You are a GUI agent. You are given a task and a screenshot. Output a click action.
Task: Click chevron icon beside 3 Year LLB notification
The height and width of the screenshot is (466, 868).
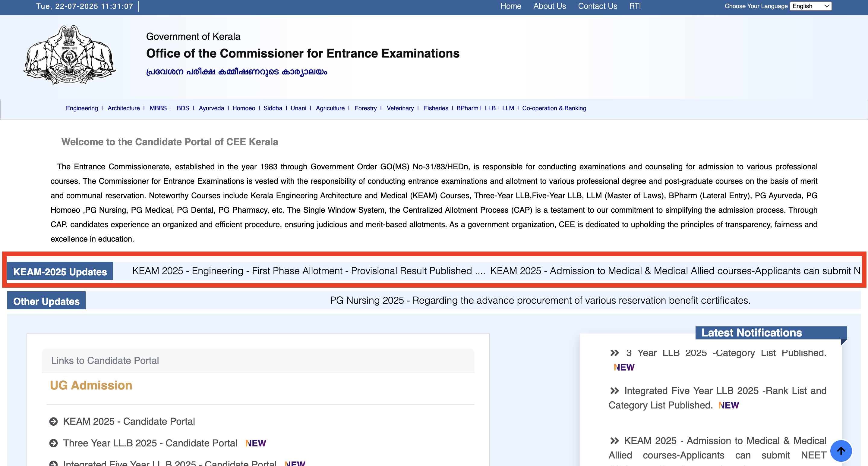tap(614, 353)
